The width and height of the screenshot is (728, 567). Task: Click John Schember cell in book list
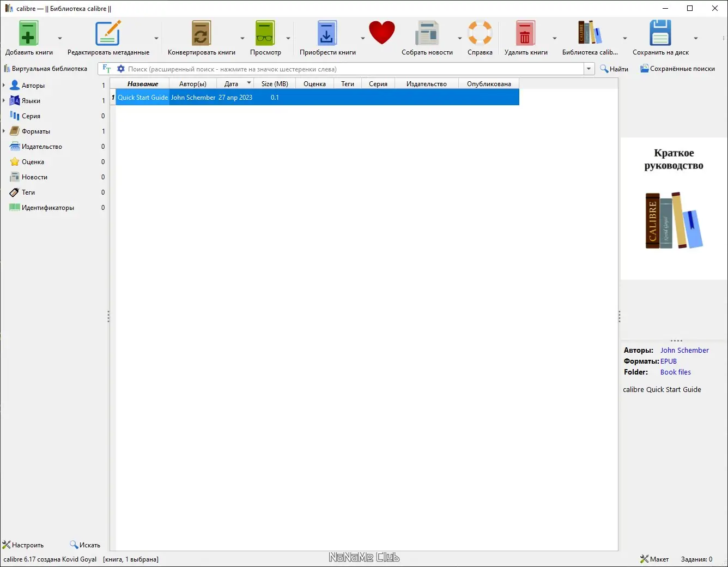(x=193, y=97)
